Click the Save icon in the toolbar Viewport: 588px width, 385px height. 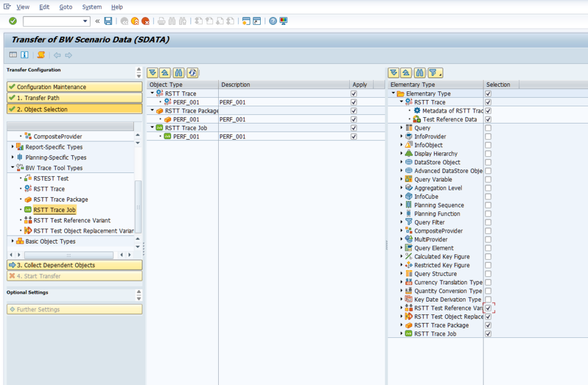pos(108,21)
